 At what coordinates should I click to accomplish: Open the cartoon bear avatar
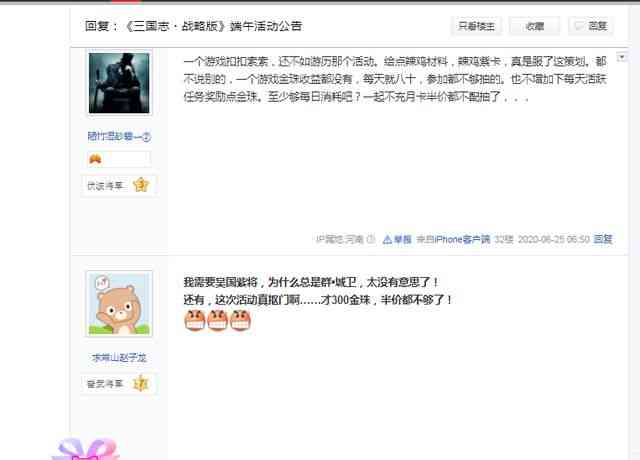tap(119, 304)
